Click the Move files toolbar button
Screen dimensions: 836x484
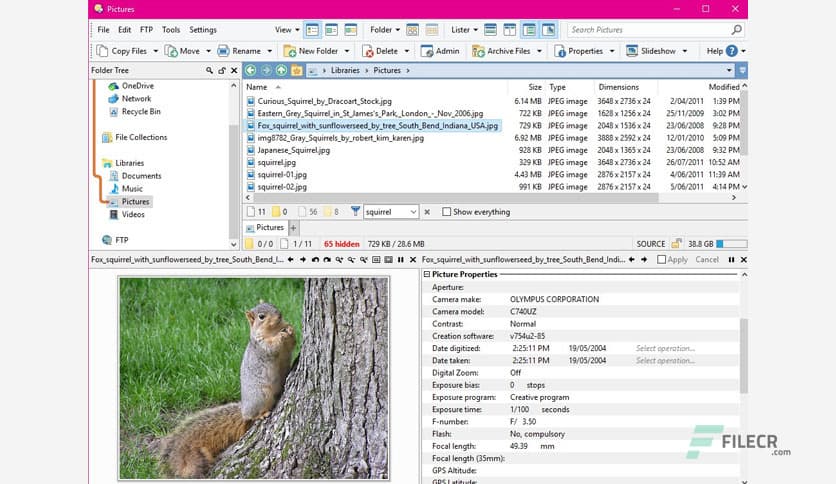pyautogui.click(x=182, y=51)
